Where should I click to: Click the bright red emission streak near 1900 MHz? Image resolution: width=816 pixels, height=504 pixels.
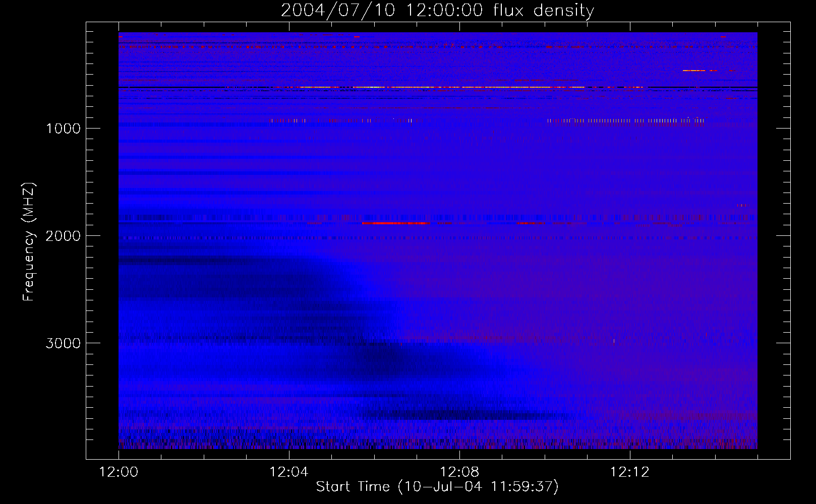point(396,223)
